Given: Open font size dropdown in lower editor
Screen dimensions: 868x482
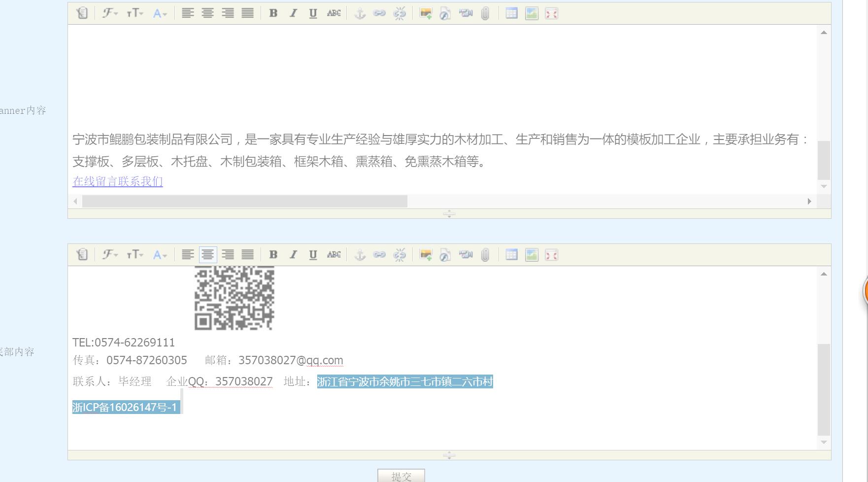Looking at the screenshot, I should coord(135,255).
